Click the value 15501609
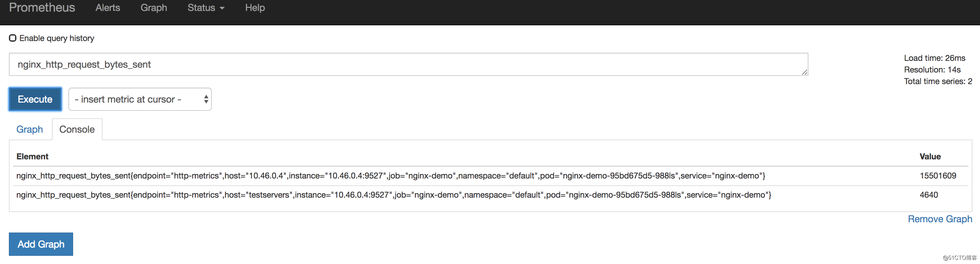 tap(938, 176)
